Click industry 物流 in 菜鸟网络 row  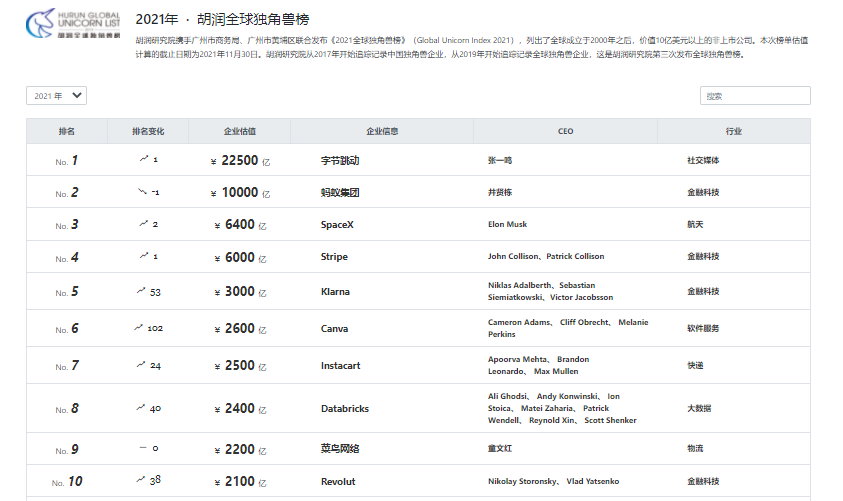coord(695,448)
